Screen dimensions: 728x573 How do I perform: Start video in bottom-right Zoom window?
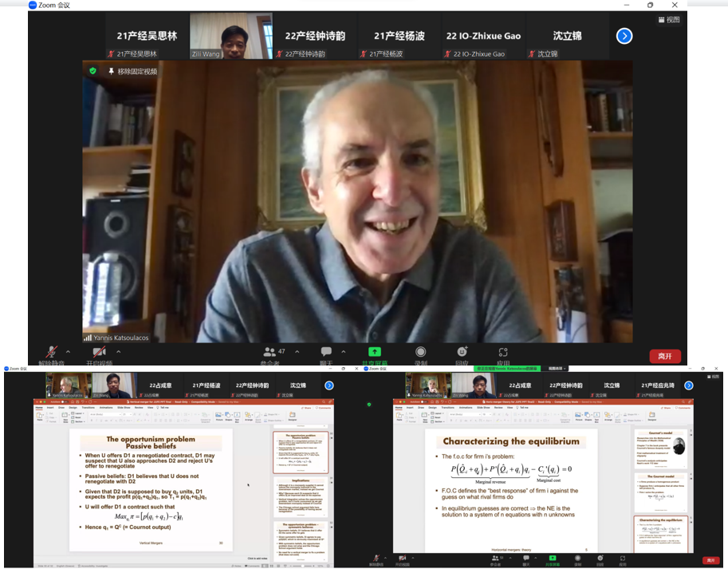pyautogui.click(x=403, y=559)
